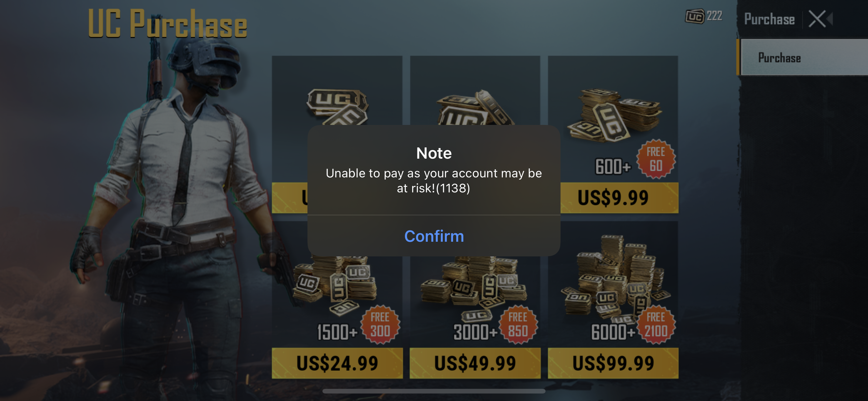Click the small arrow beside the X
This screenshot has height=401, width=868.
[830, 18]
